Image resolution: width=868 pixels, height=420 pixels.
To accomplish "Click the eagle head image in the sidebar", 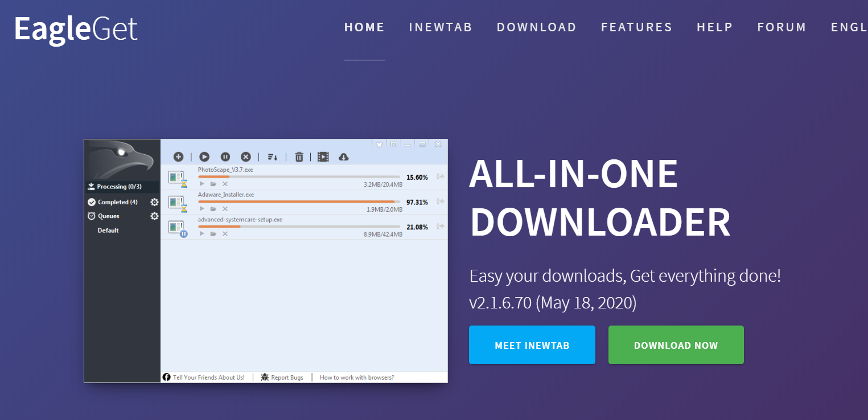I will [x=122, y=160].
